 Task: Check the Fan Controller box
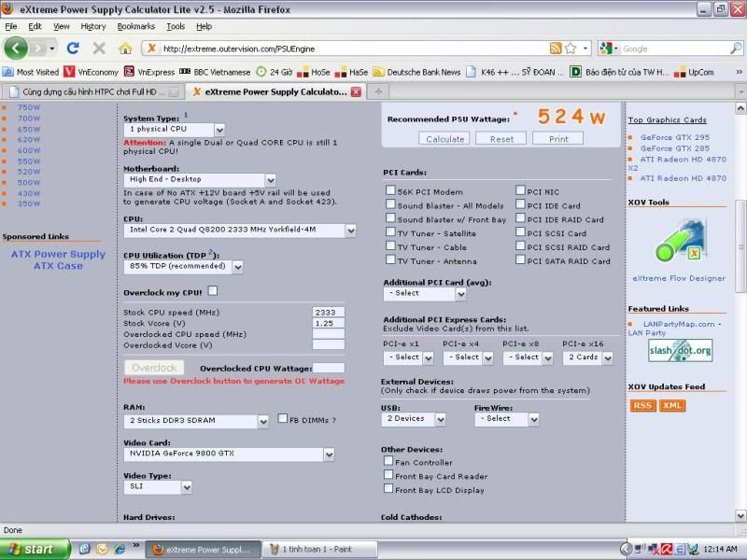(388, 460)
